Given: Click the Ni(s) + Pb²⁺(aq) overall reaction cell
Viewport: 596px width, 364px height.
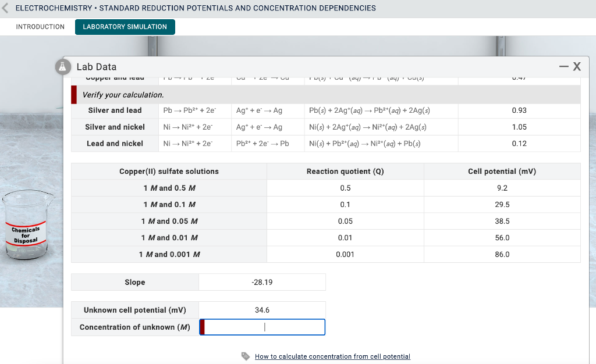Looking at the screenshot, I should tap(381, 144).
